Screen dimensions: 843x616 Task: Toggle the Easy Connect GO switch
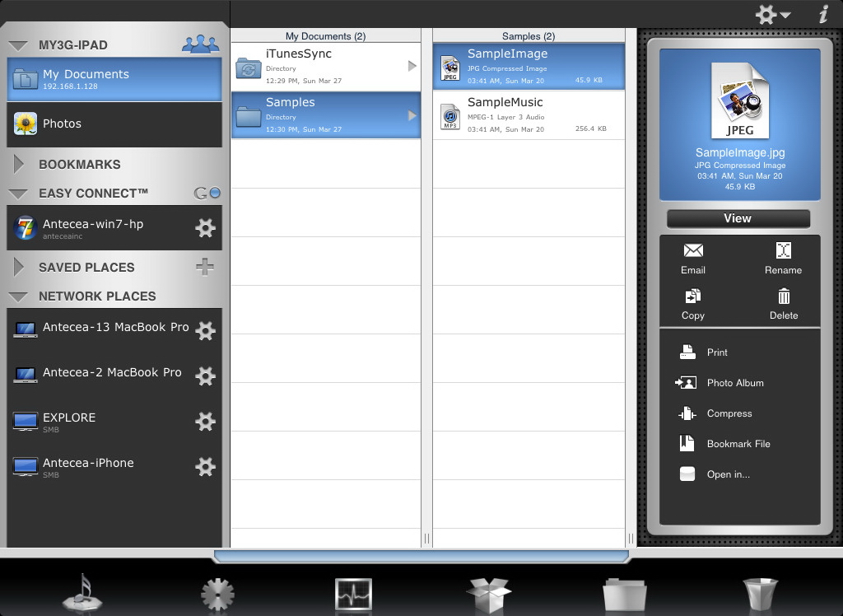[x=207, y=193]
